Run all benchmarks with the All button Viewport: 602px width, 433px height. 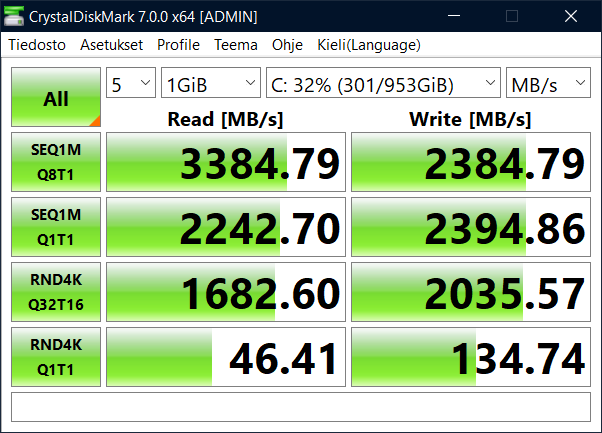coord(56,98)
